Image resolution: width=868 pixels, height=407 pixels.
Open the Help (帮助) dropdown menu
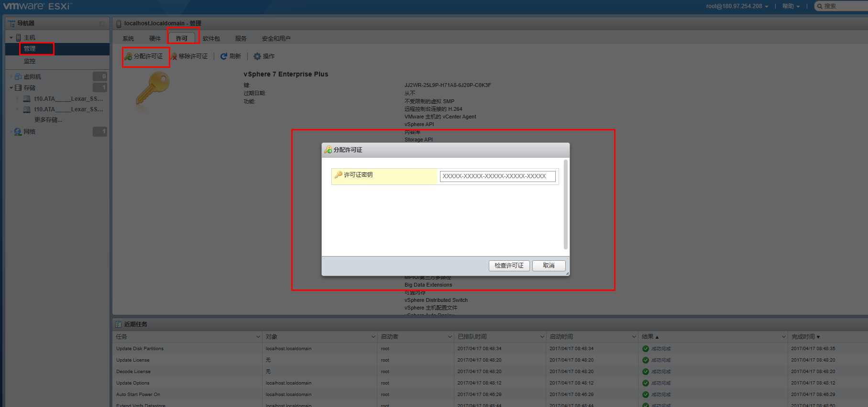[791, 6]
